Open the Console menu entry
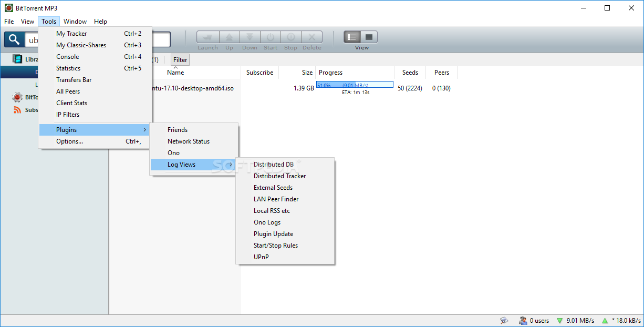The image size is (644, 327). point(96,57)
